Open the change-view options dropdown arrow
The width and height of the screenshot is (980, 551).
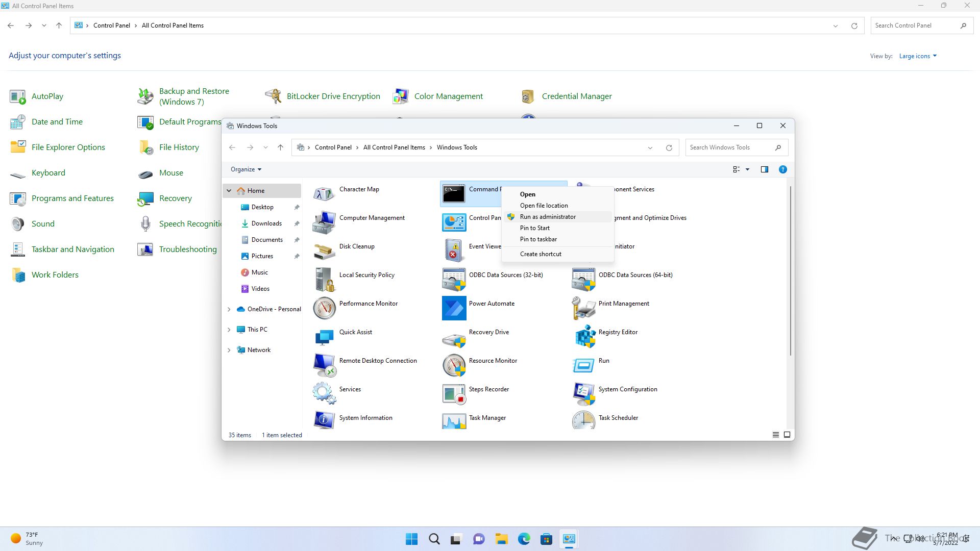(747, 169)
